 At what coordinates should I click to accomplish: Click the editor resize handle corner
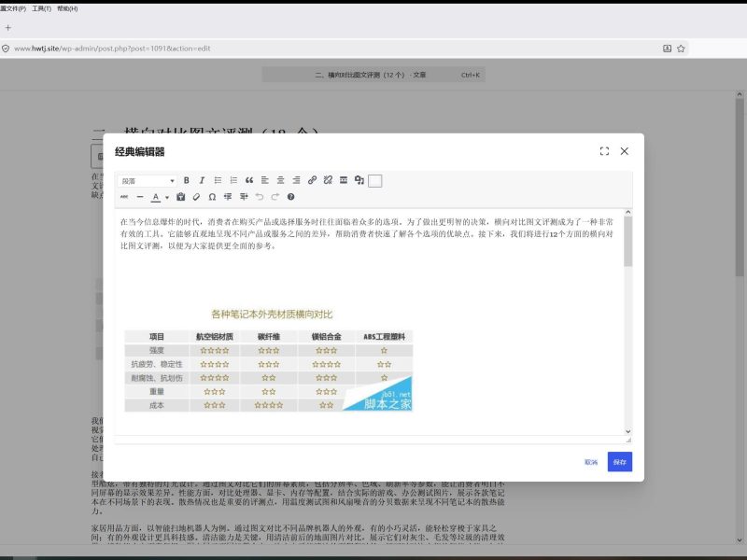point(628,440)
